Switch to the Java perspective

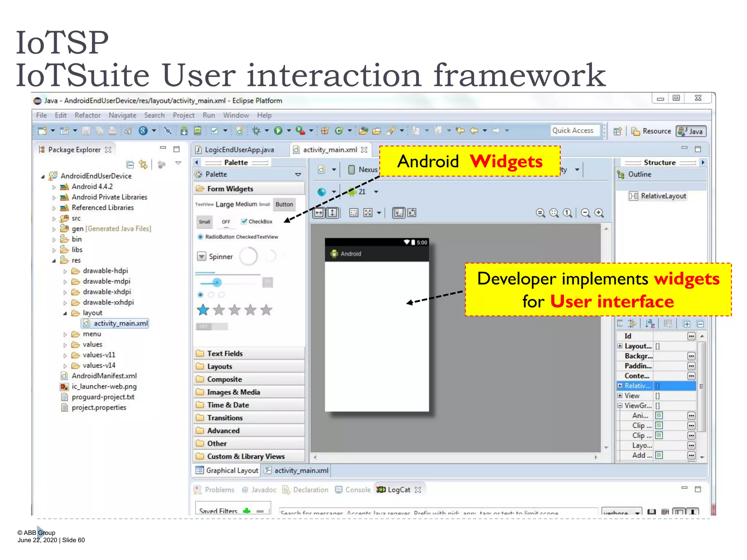[691, 131]
